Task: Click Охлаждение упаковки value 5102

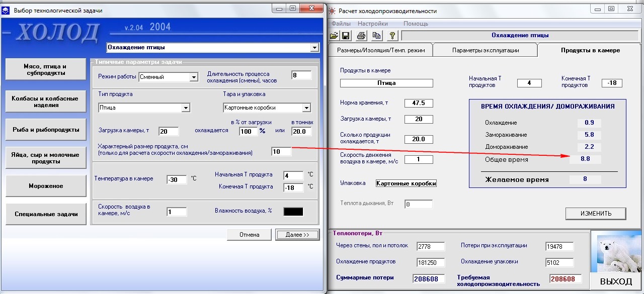Action: point(559,262)
